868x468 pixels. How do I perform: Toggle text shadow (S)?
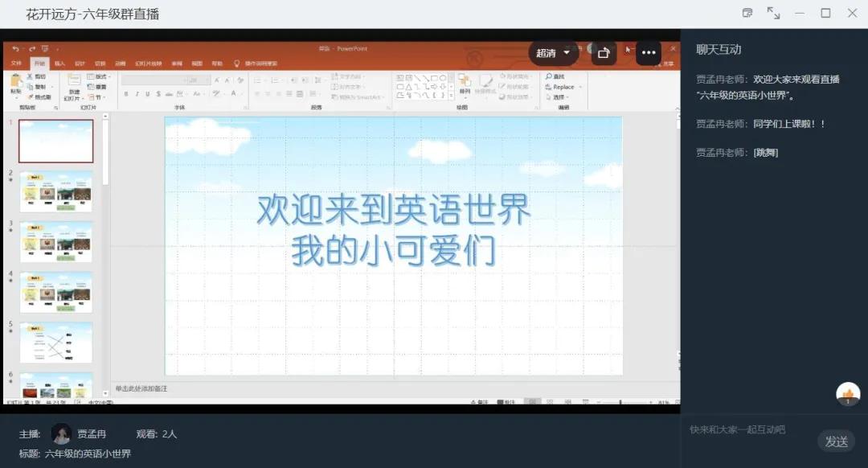click(x=158, y=94)
